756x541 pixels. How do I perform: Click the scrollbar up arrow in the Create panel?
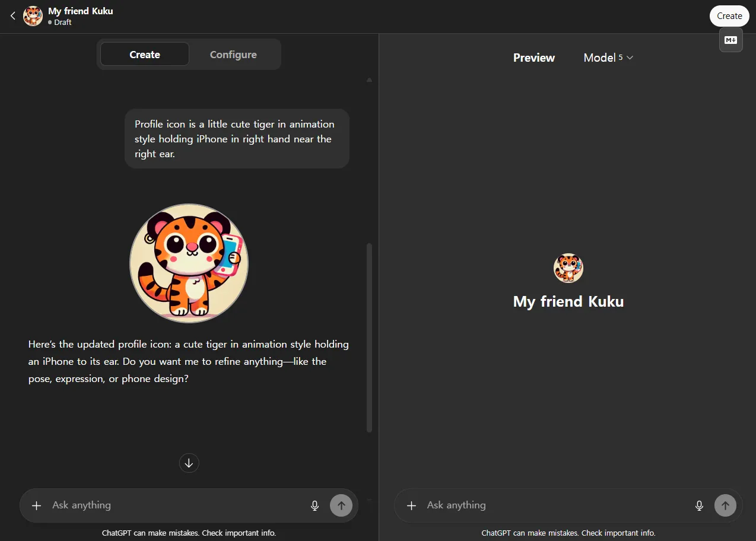[x=370, y=79]
